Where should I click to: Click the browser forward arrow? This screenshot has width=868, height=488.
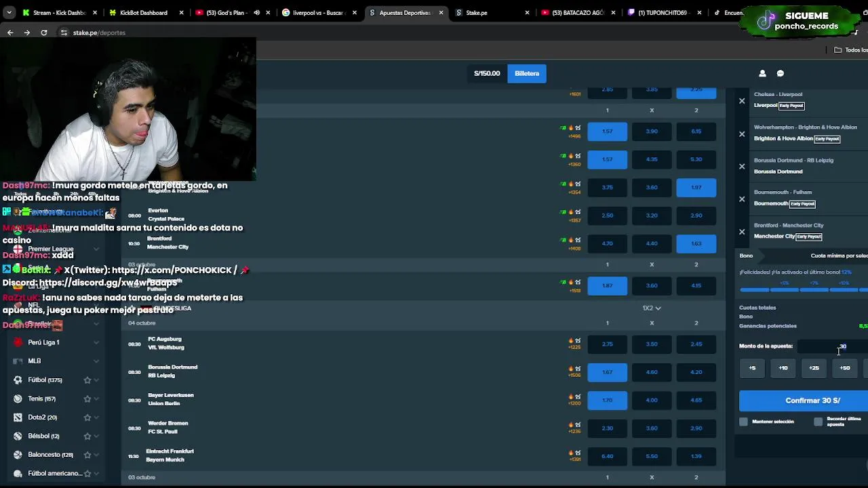point(26,33)
